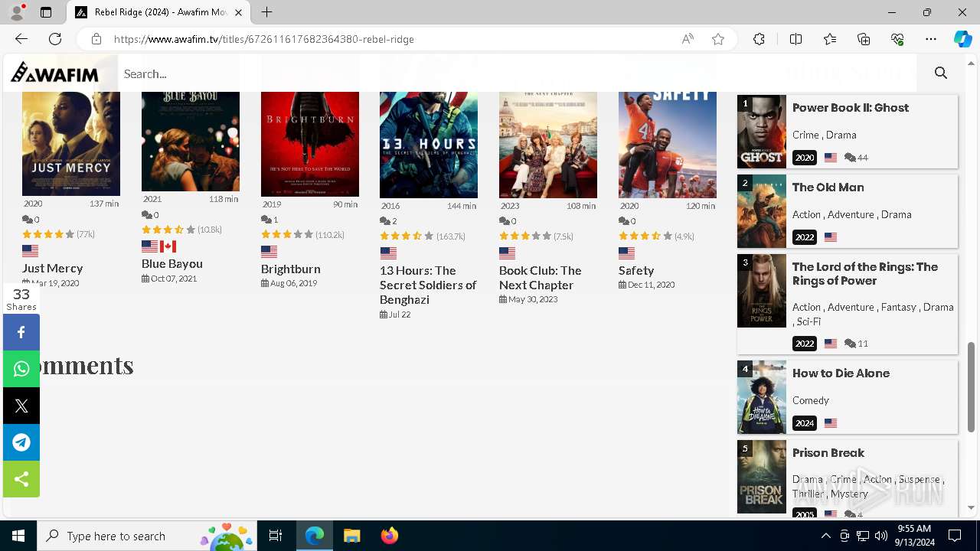The width and height of the screenshot is (980, 551).
Task: Open the taskbar volume control
Action: (x=880, y=536)
